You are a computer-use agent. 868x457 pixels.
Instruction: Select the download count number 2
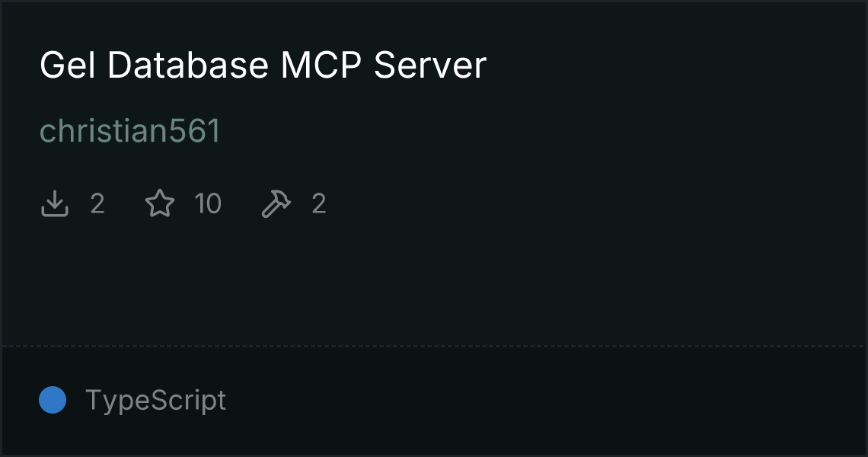[x=97, y=204]
